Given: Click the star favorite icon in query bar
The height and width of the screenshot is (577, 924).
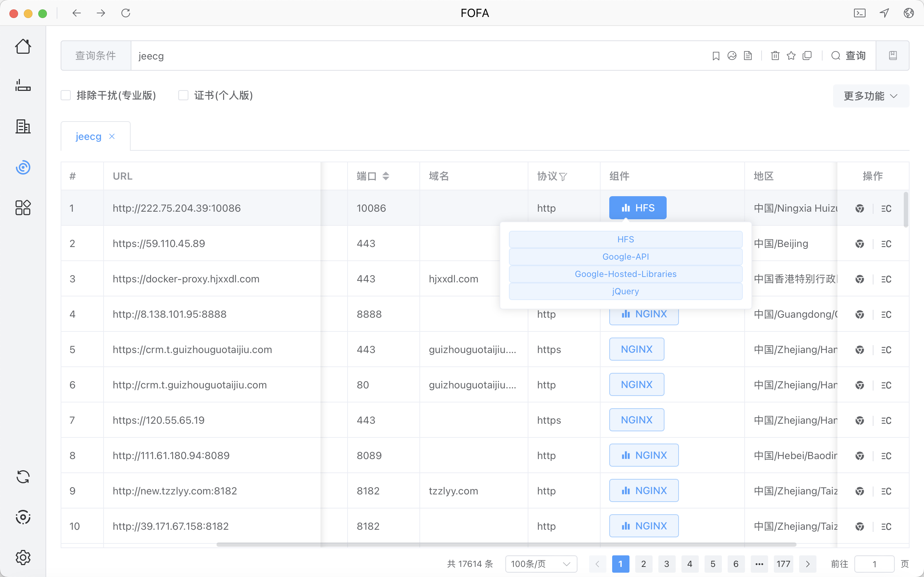Looking at the screenshot, I should [x=791, y=56].
